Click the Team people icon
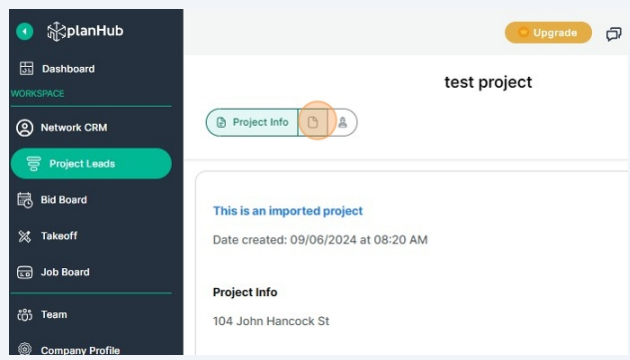The width and height of the screenshot is (630, 360). 25,315
